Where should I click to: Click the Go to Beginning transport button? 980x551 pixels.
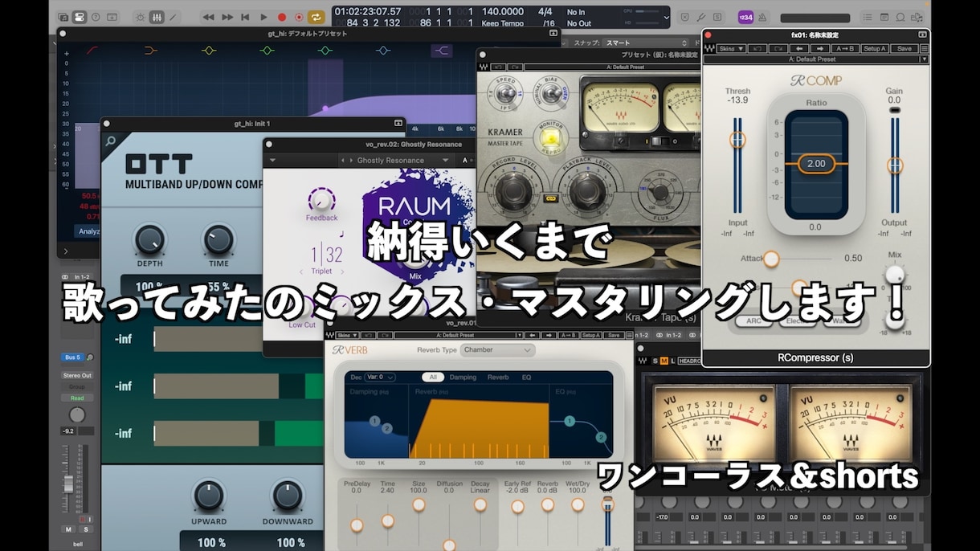click(245, 17)
